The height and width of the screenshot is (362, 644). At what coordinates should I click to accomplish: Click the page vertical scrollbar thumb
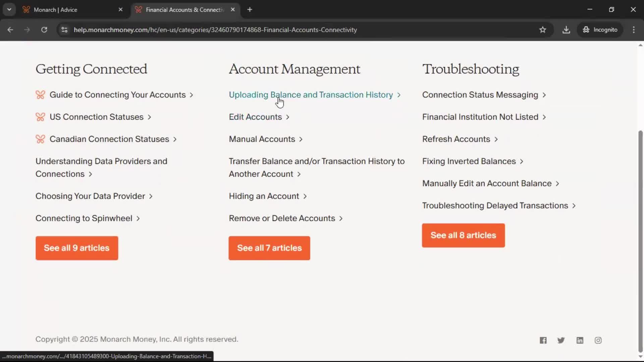640,241
